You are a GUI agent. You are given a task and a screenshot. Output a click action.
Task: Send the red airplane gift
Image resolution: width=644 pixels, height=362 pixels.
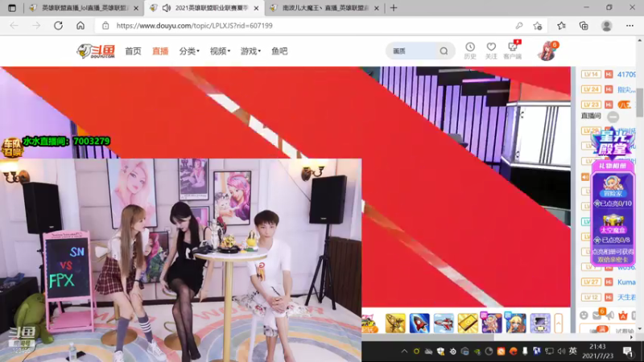click(x=444, y=323)
